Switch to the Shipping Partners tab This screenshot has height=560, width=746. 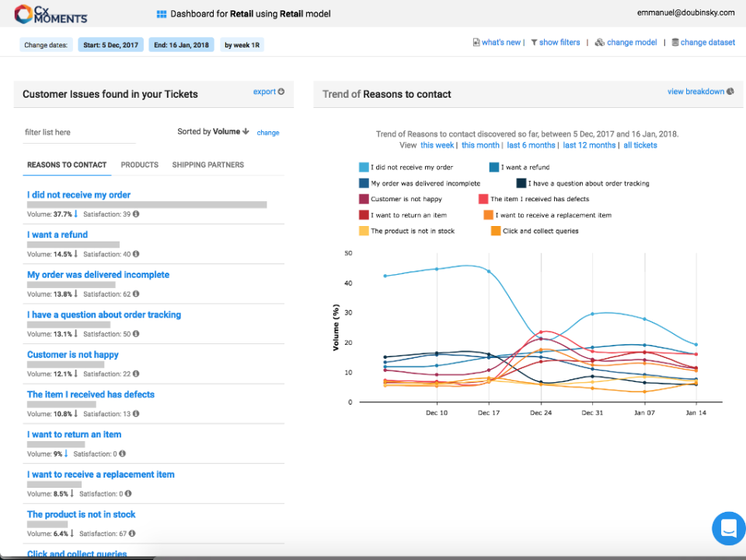(208, 165)
